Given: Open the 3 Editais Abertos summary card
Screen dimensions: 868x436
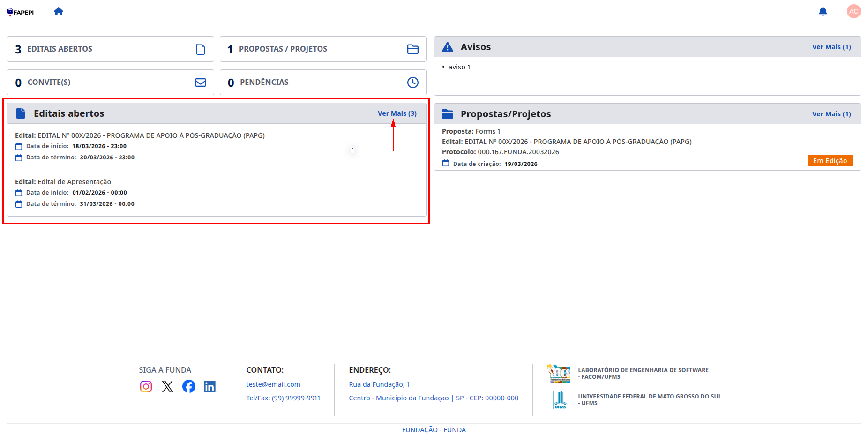Looking at the screenshot, I should [111, 49].
